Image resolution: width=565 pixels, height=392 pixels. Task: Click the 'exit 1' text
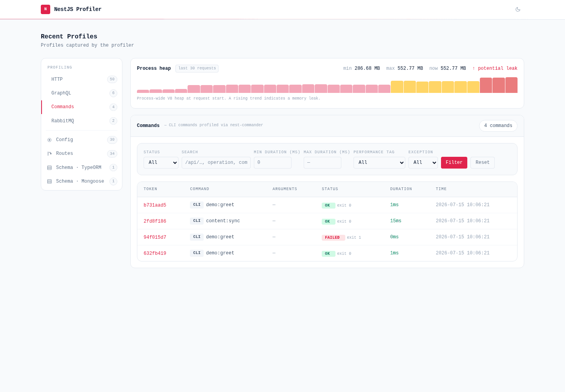(354, 238)
